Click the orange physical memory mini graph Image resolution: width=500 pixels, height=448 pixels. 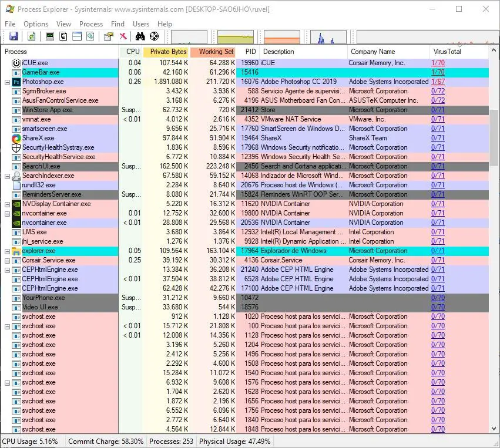pos(282,37)
